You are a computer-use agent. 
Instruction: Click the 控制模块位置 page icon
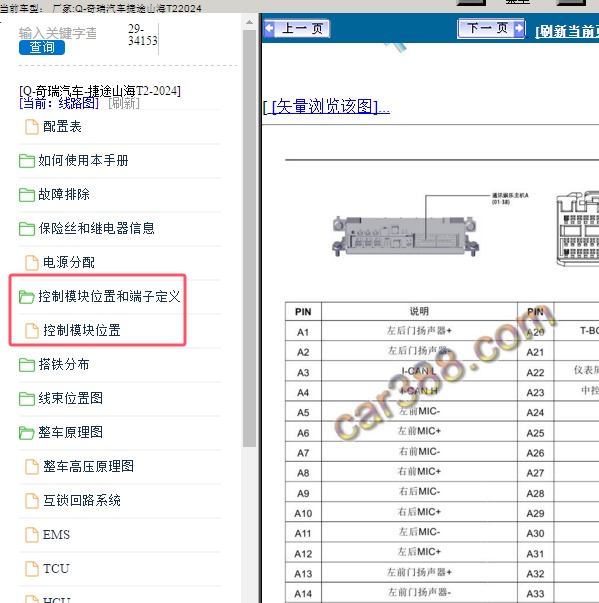point(32,330)
